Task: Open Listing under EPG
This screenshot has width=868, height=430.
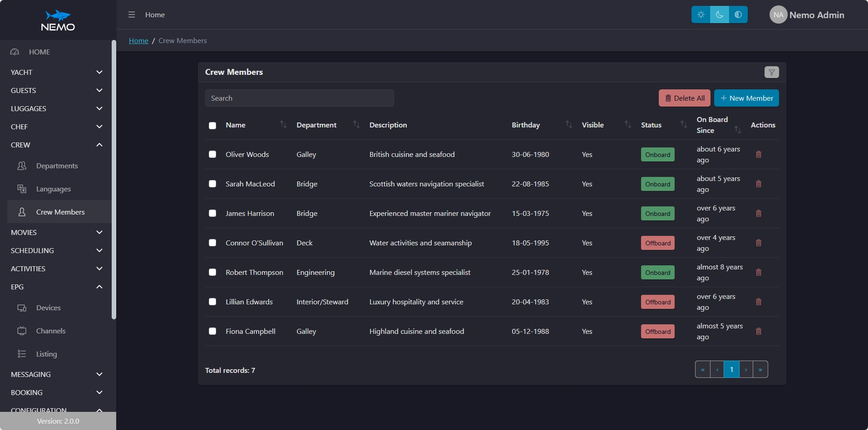Action: [59, 354]
